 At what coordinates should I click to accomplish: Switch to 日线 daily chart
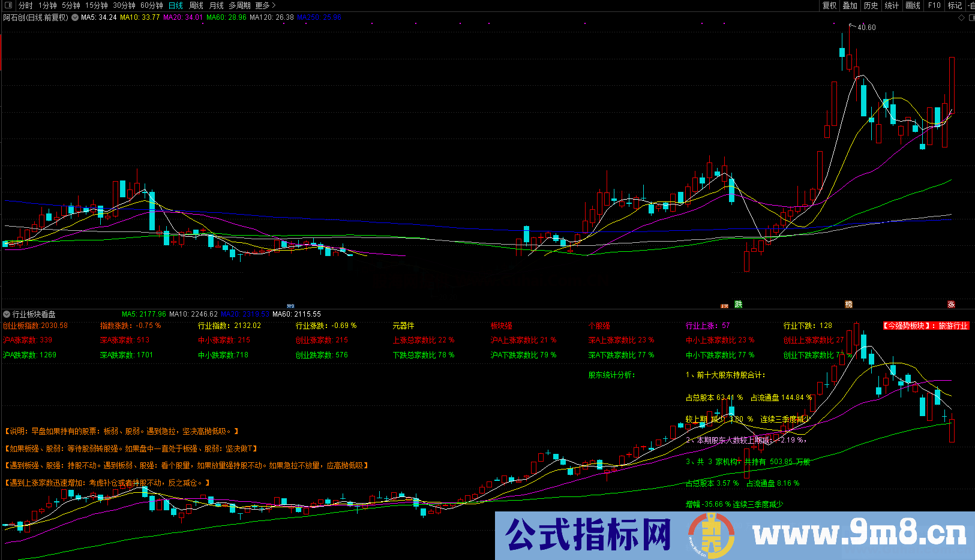(x=175, y=5)
